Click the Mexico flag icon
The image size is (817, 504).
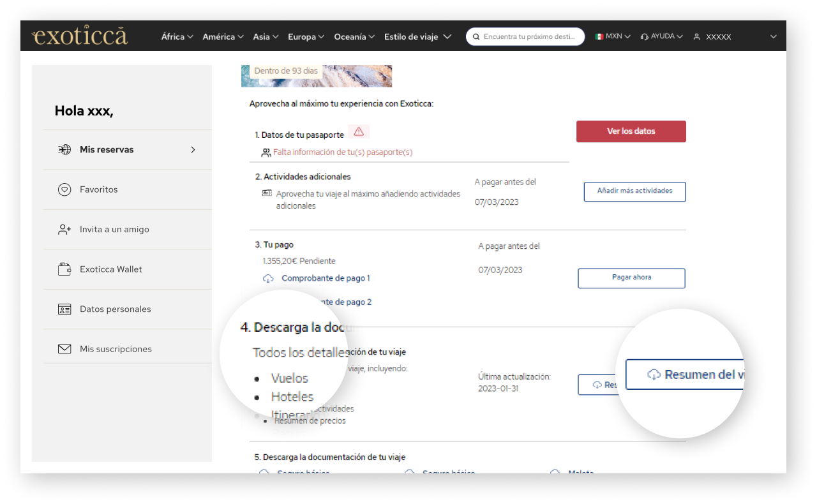(599, 36)
